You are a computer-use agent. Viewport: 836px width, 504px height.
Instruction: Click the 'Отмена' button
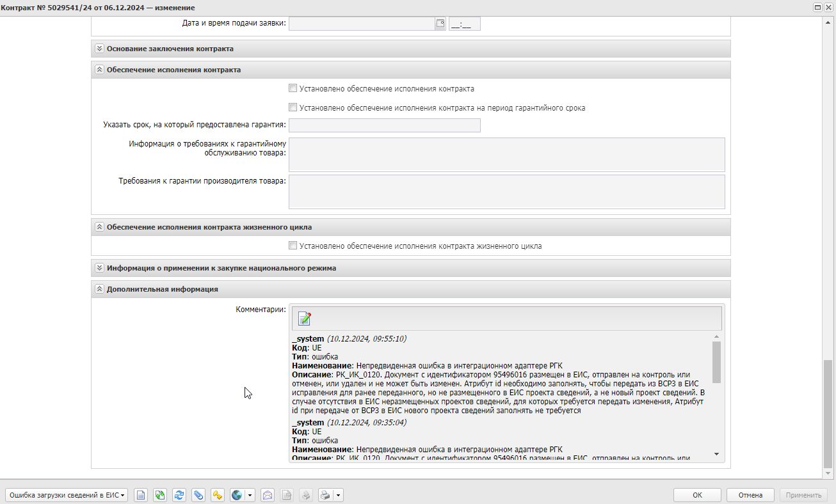coord(750,495)
